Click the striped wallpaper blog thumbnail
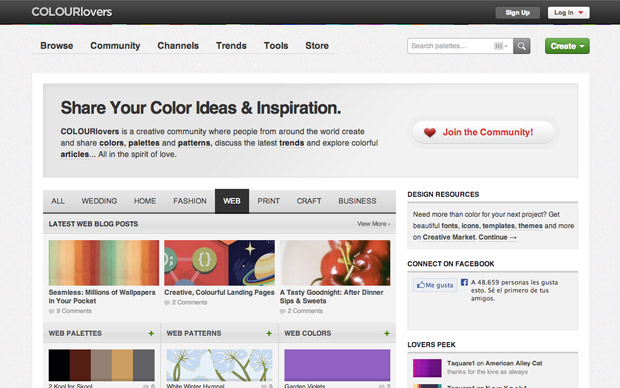Image resolution: width=620 pixels, height=388 pixels. tap(104, 263)
